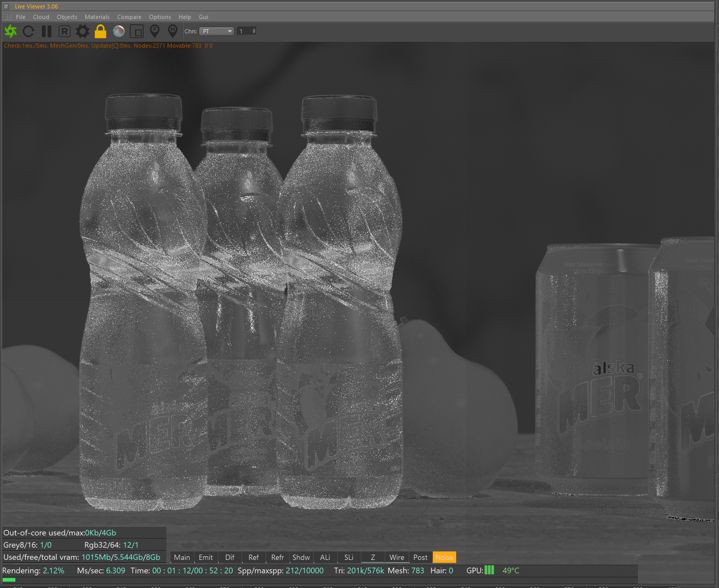Switch to the Main render pass
Screen dimensions: 719x588
pyautogui.click(x=182, y=557)
